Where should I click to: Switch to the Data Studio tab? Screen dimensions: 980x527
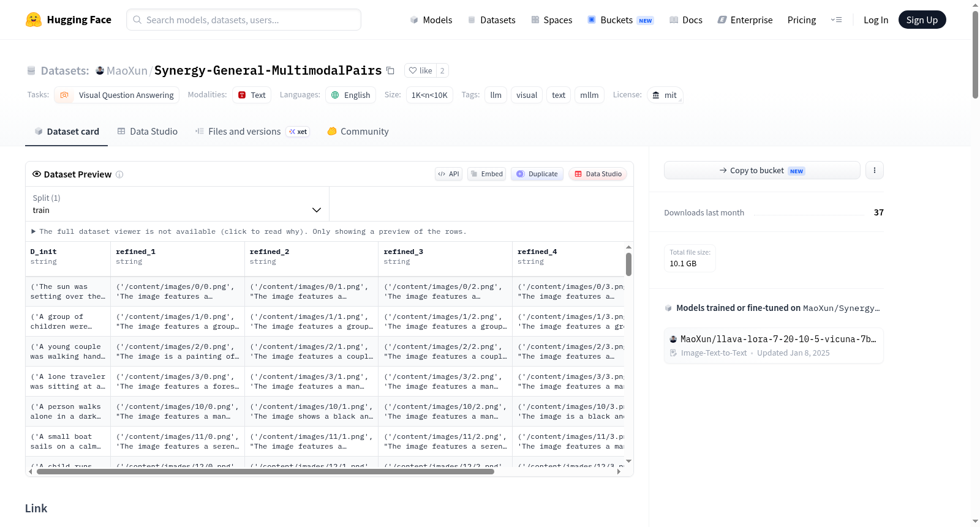pyautogui.click(x=148, y=132)
